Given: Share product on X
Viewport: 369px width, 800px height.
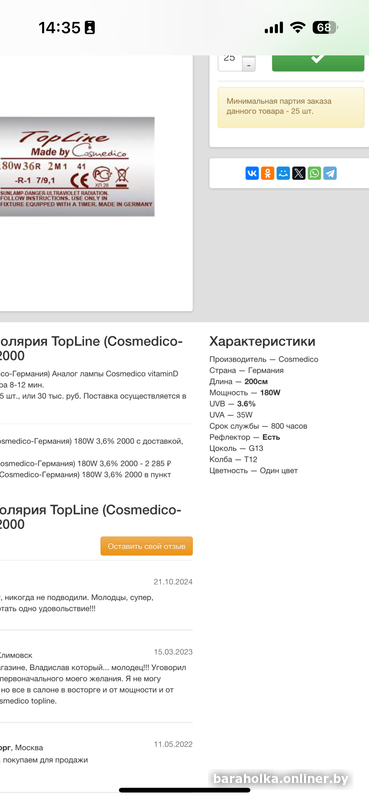Looking at the screenshot, I should pos(299,173).
